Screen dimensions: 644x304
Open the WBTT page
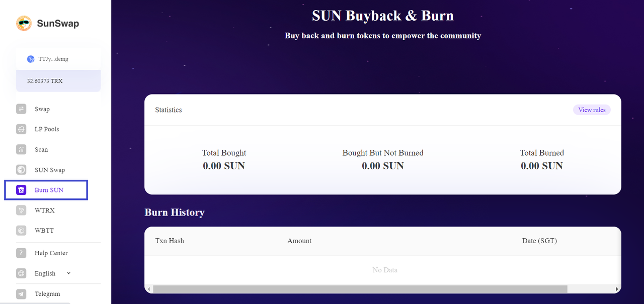(44, 230)
